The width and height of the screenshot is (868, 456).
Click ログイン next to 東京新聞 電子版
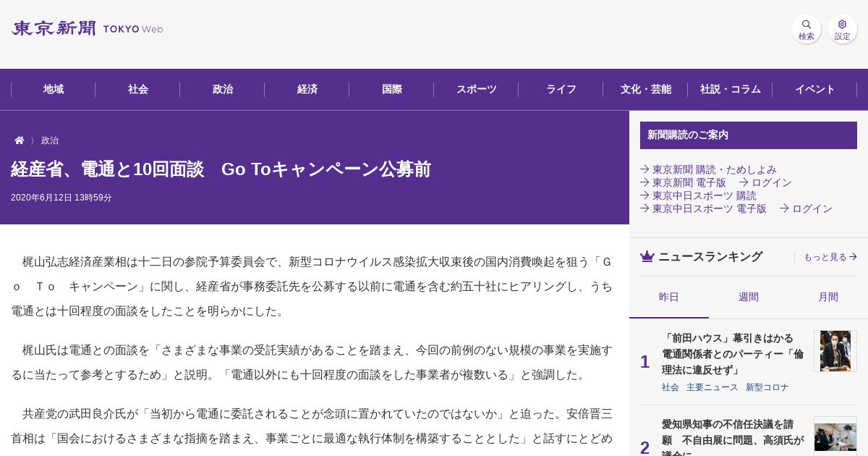[x=765, y=182]
